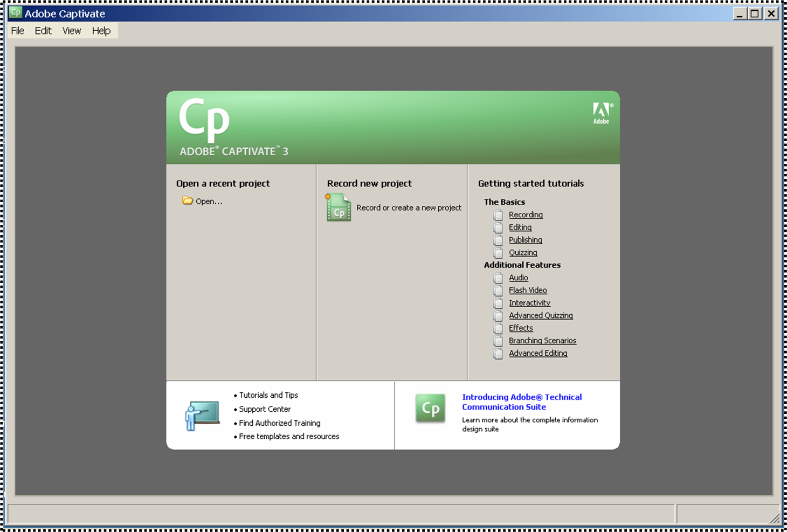Click Find Authorized Training link

280,423
